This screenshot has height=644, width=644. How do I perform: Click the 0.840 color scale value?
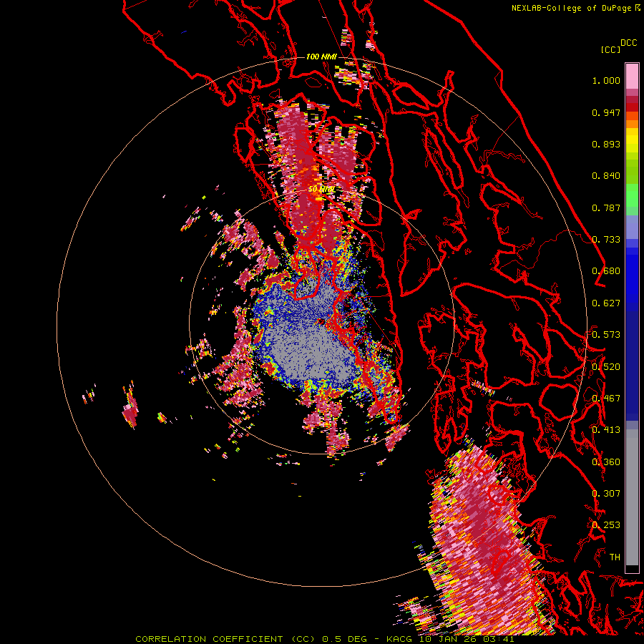pyautogui.click(x=606, y=176)
